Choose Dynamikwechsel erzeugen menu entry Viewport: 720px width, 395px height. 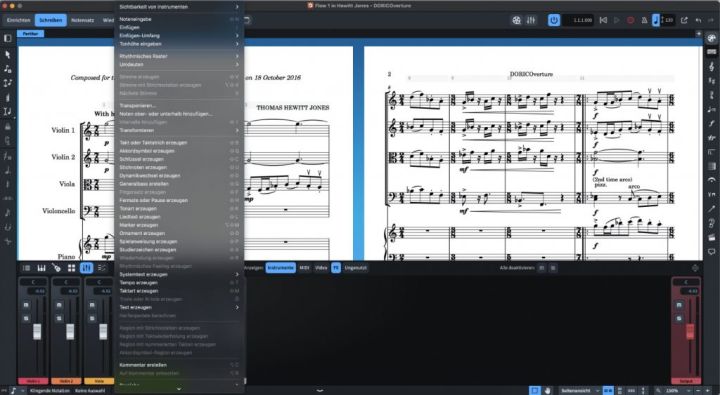(x=179, y=176)
